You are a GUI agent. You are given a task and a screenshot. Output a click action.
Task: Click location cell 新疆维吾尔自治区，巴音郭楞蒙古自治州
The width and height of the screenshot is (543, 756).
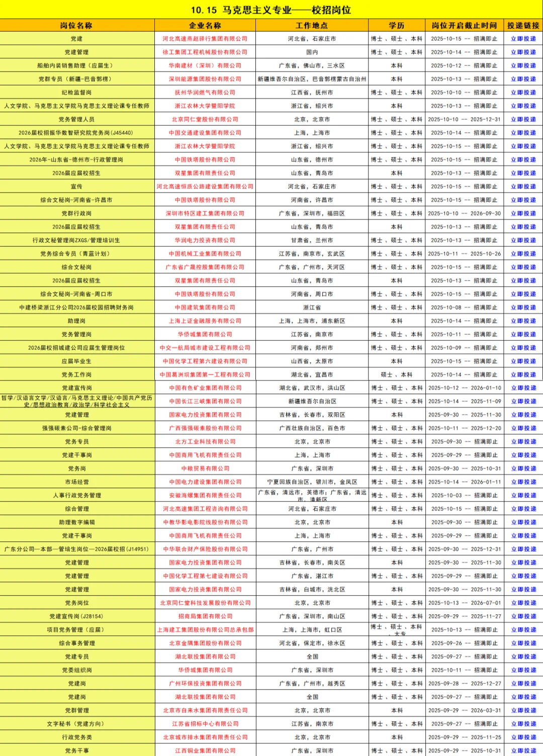pyautogui.click(x=312, y=79)
